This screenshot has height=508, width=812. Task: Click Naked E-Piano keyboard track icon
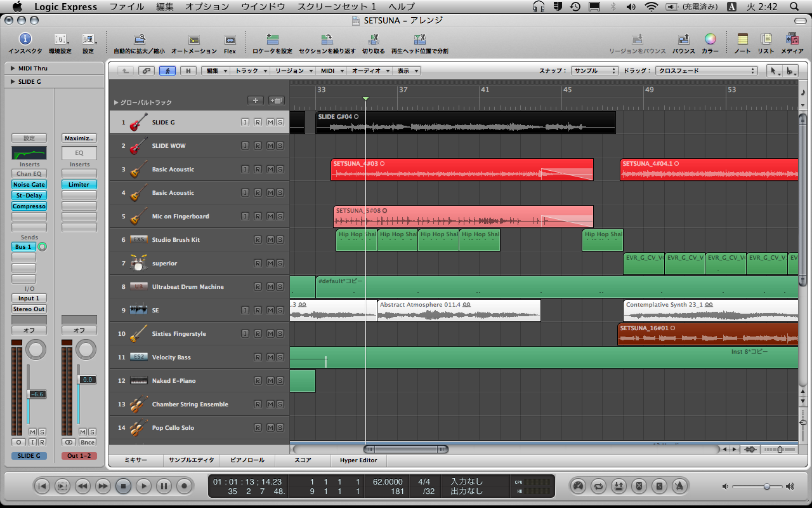(139, 380)
